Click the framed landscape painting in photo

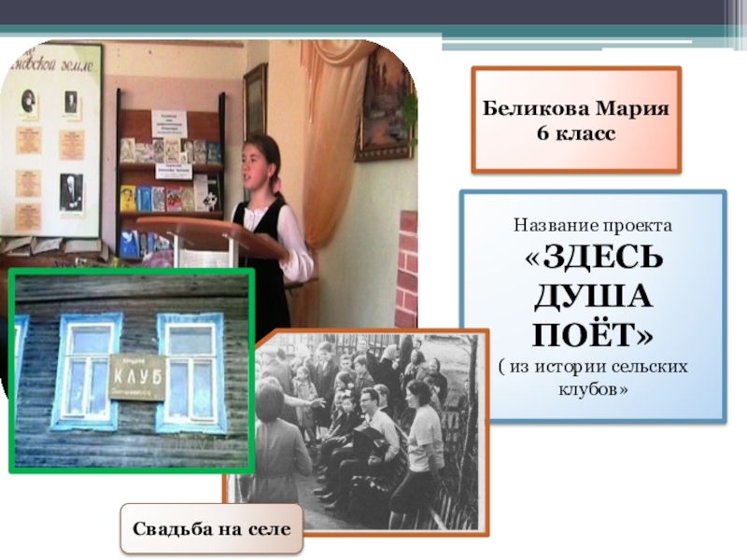click(385, 104)
